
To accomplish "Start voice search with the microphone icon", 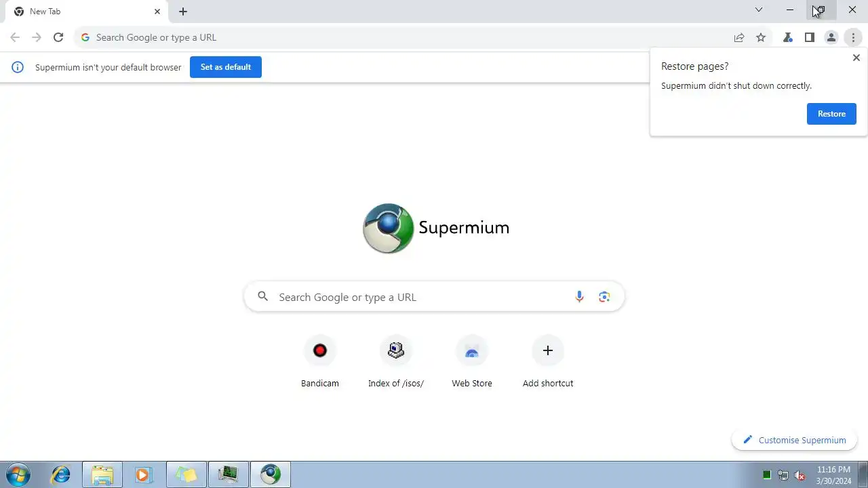I will pyautogui.click(x=579, y=297).
